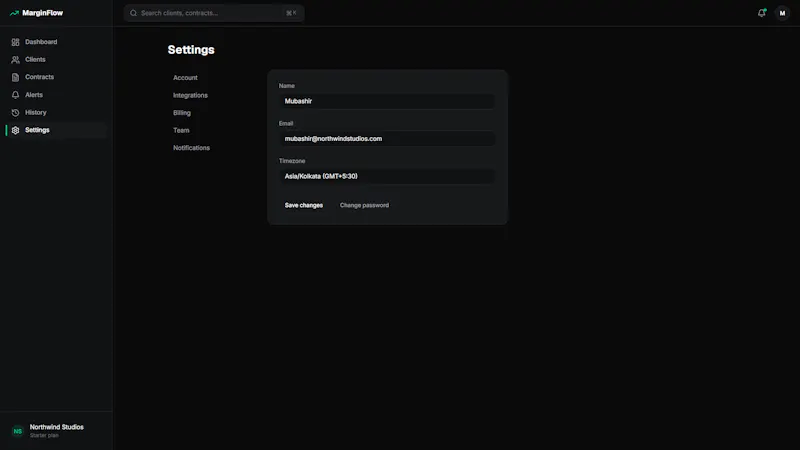View History from sidebar
This screenshot has width=800, height=450.
(x=36, y=112)
